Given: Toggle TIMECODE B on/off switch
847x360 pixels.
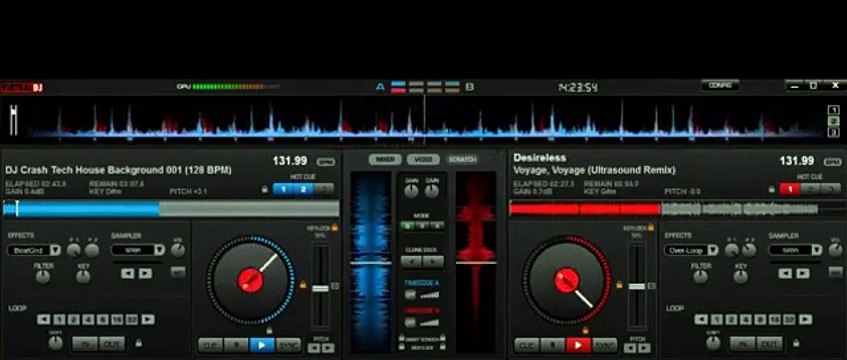Looking at the screenshot, I should [411, 322].
